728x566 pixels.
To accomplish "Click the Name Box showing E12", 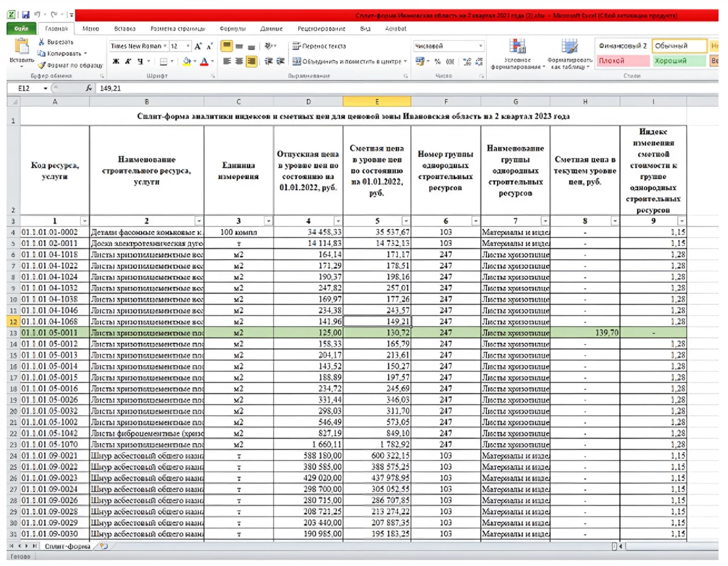I will (24, 88).
